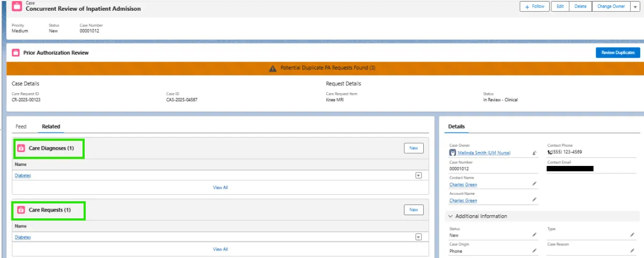Switch to the Feed tab

click(21, 127)
